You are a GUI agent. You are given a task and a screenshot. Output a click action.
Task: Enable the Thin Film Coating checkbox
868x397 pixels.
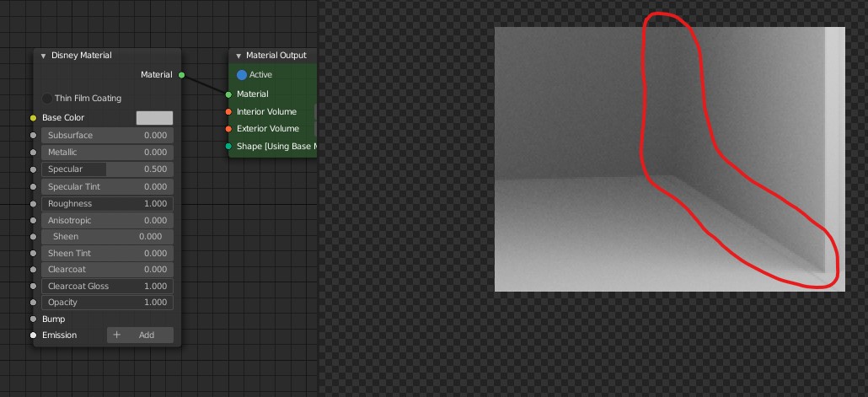click(48, 99)
